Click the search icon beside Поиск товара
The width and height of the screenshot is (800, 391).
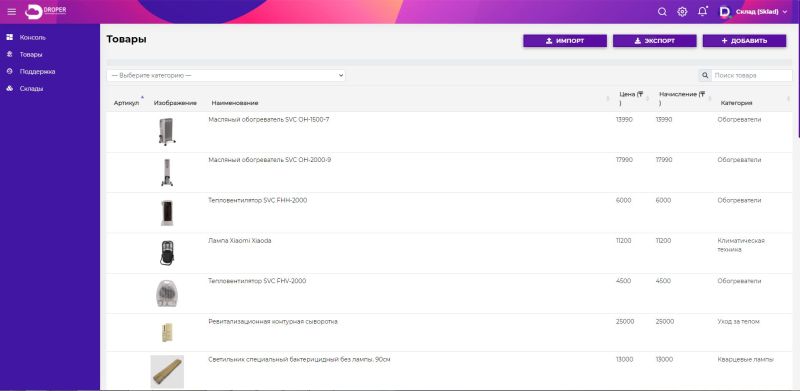click(x=705, y=76)
